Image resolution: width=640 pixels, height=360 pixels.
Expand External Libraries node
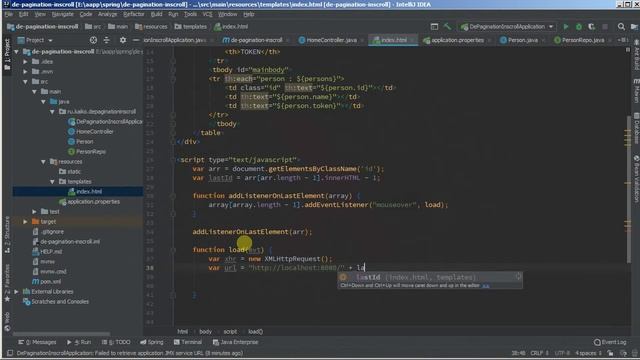point(16,291)
